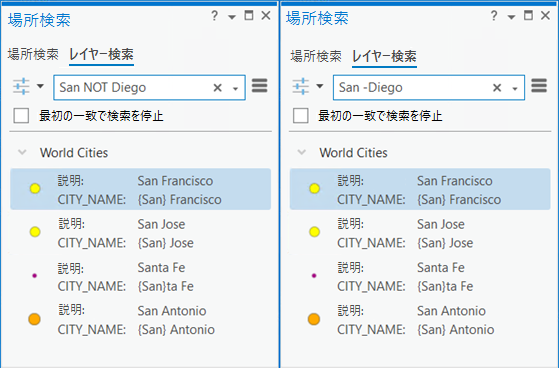Open search history dropdown for 'San NOT Diego'
Screen dimensions: 559x368
click(x=235, y=89)
